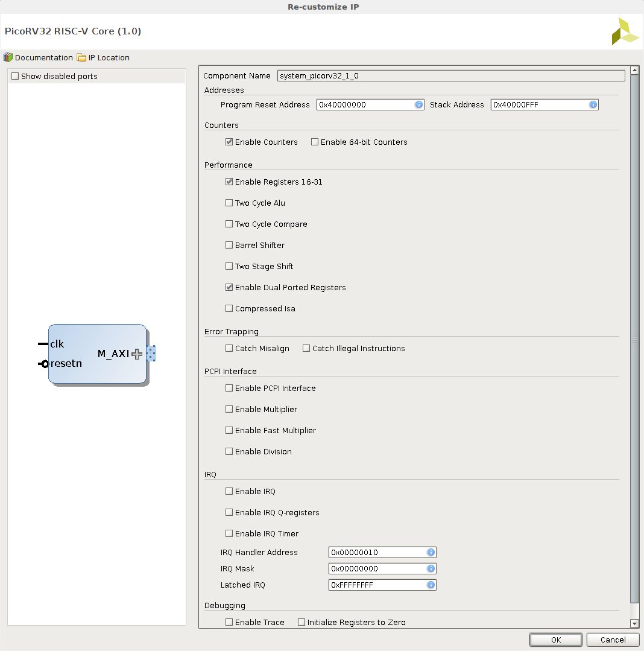The image size is (644, 651).
Task: Click Program Reset Address value field
Action: coord(370,104)
